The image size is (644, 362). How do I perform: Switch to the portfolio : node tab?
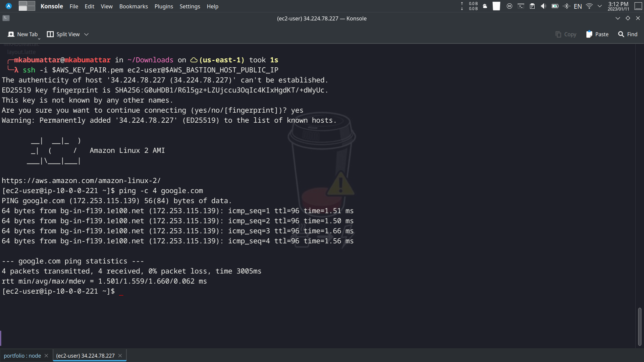tap(22, 356)
